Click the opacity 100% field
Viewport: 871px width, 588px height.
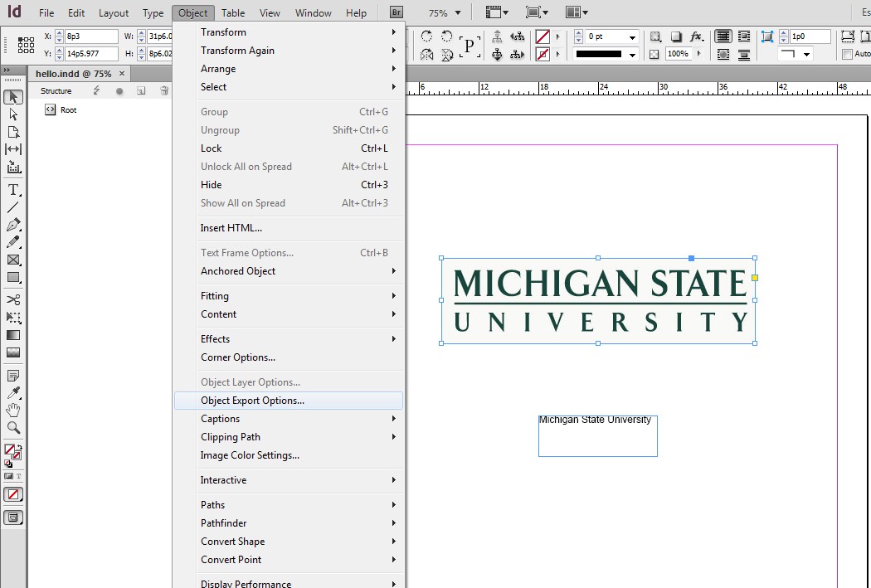pos(679,54)
